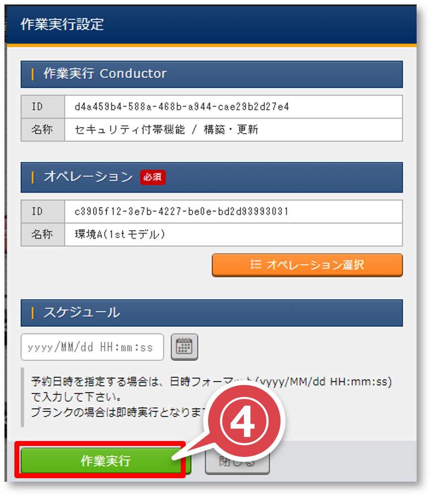The height and width of the screenshot is (504, 431).
Task: Click the 名称 label in operation table
Action: [x=43, y=235]
